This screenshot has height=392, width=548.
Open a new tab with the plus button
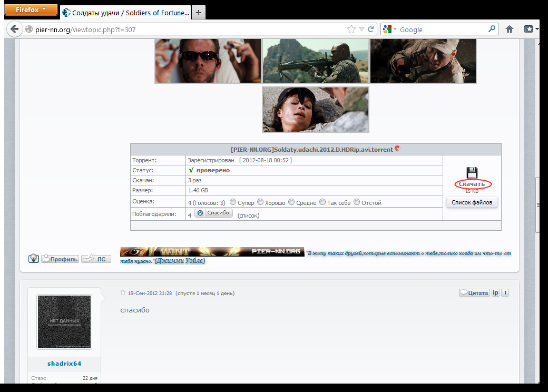[199, 13]
